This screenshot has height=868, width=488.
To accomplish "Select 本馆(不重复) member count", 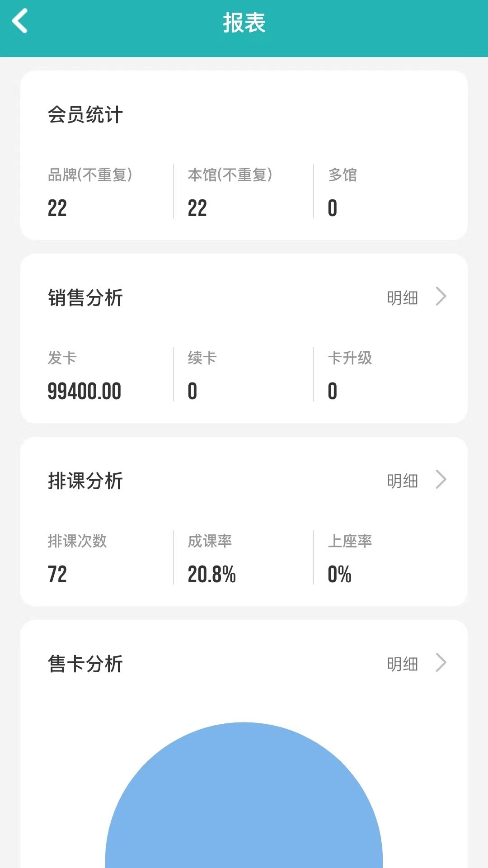I will pos(197,208).
